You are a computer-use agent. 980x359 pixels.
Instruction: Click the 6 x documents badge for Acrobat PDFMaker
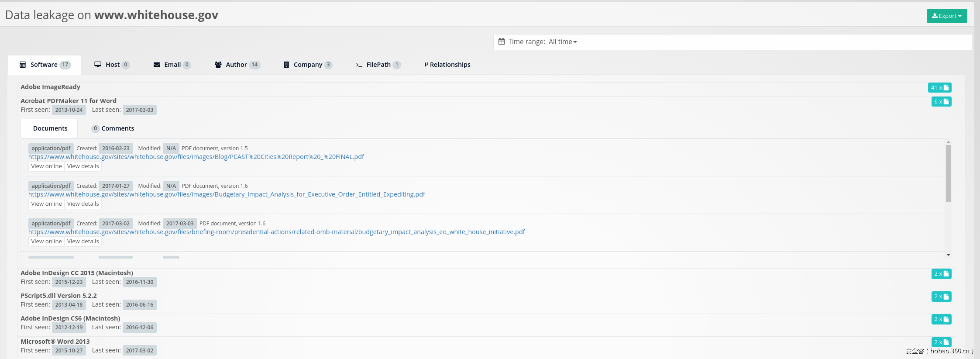[x=941, y=102]
